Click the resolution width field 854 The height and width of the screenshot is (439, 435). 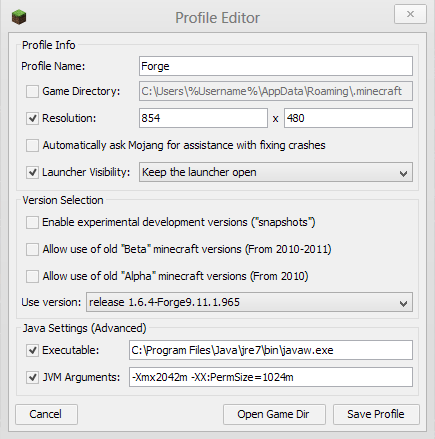203,118
